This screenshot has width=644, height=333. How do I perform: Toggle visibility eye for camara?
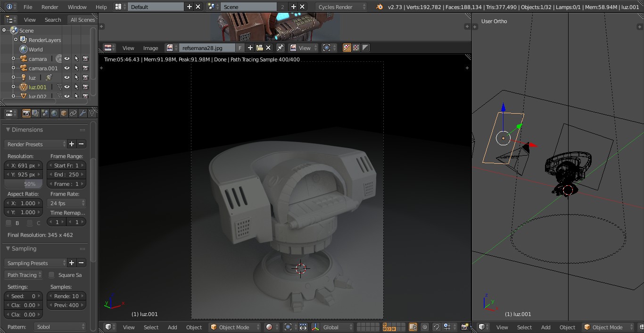click(x=67, y=58)
